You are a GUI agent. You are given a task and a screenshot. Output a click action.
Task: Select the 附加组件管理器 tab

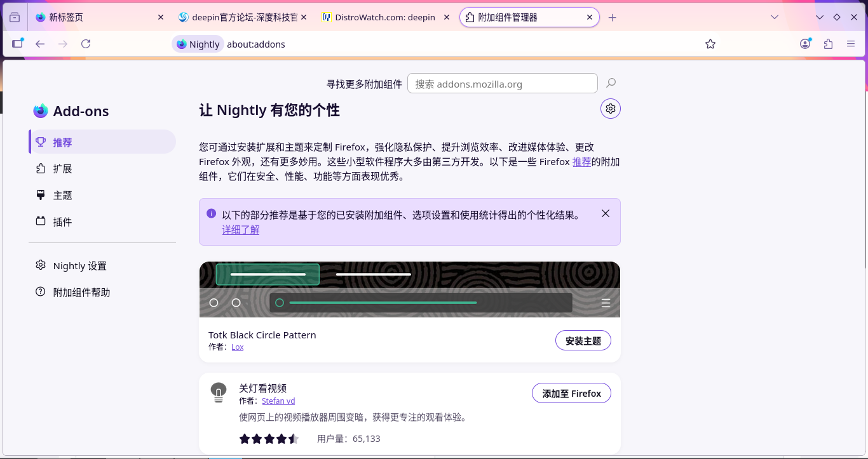(x=529, y=18)
